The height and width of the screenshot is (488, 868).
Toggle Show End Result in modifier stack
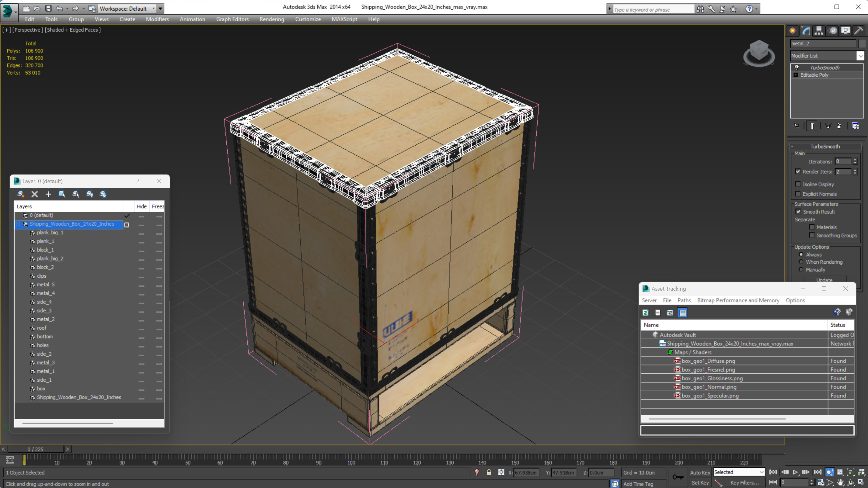tap(812, 126)
